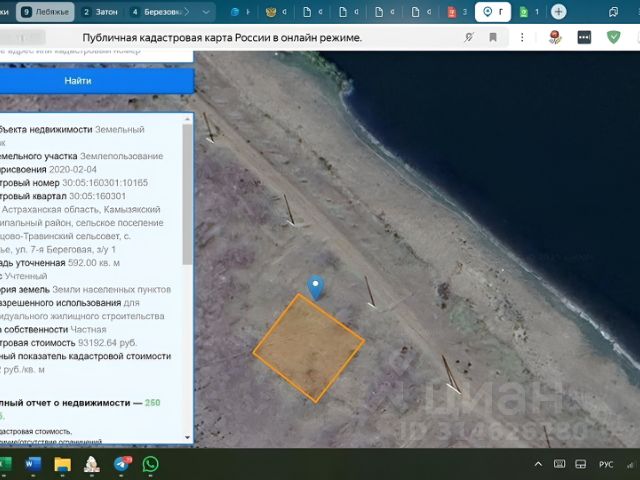640x480 pixels.
Task: Click the blue location pin on map
Action: coord(316,287)
